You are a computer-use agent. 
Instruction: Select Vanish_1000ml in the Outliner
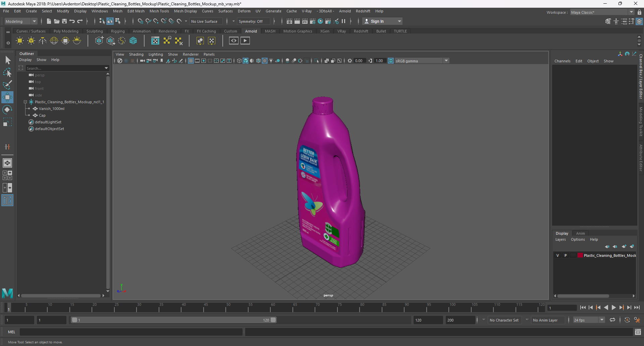click(x=51, y=109)
